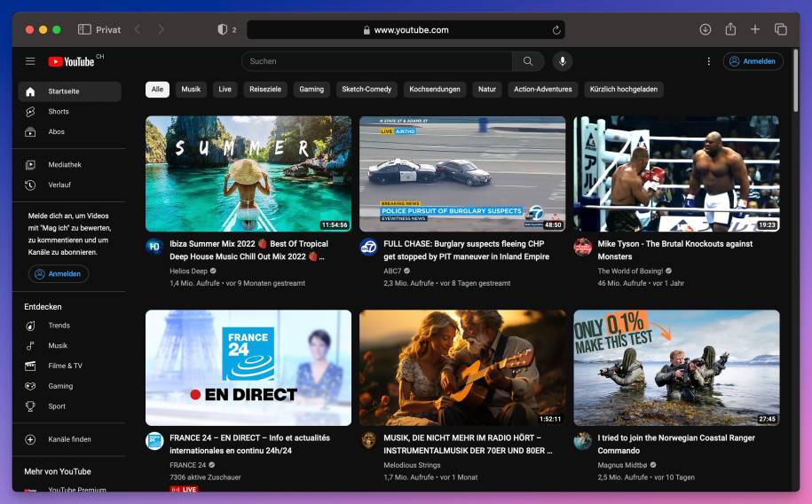Click Helios Deep channel name

[188, 271]
